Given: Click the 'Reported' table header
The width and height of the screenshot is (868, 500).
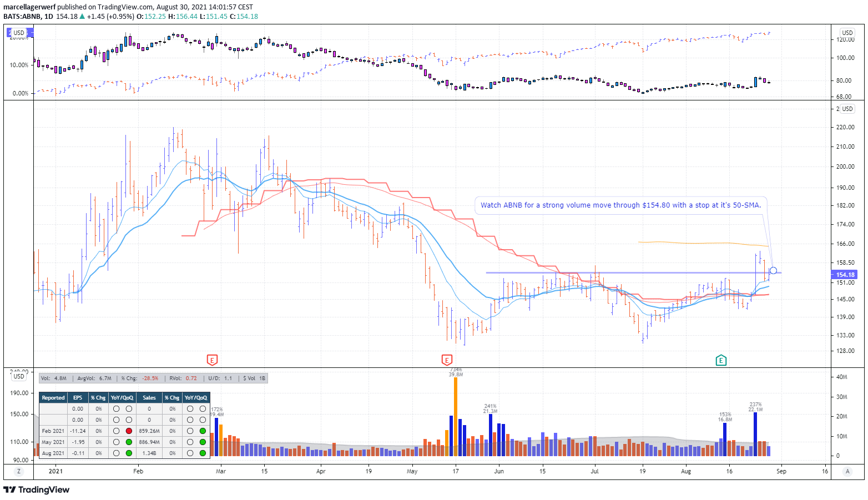Looking at the screenshot, I should [53, 397].
